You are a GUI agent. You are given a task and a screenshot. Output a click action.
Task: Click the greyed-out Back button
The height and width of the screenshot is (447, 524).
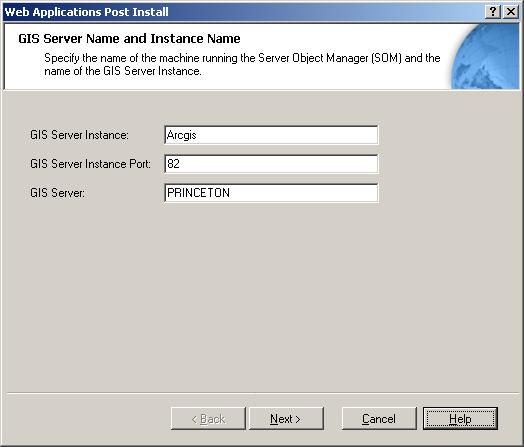point(208,418)
